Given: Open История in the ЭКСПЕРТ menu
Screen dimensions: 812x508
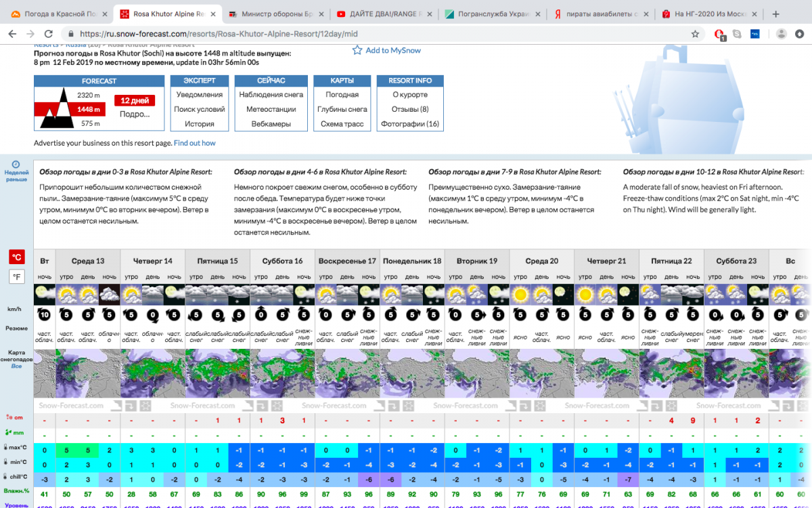Looking at the screenshot, I should tap(200, 124).
